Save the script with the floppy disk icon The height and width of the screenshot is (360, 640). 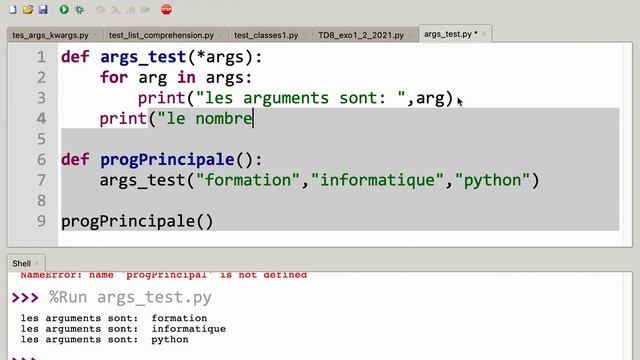[43, 9]
